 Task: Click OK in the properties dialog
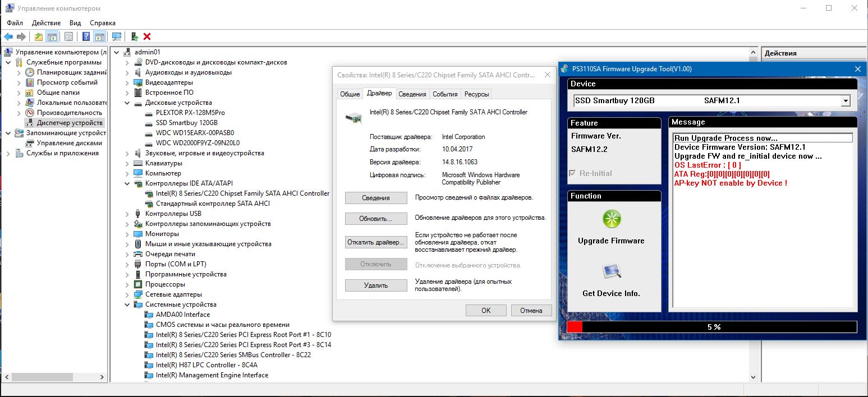point(486,310)
